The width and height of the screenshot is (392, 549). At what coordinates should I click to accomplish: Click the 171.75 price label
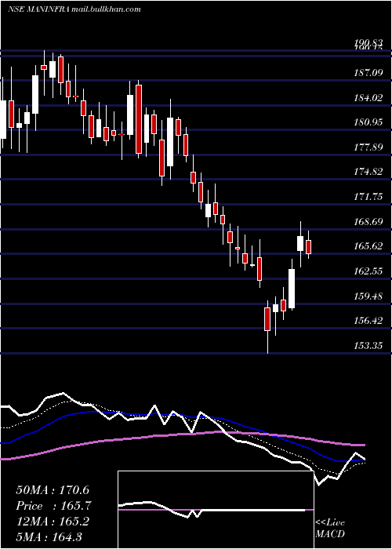(368, 197)
